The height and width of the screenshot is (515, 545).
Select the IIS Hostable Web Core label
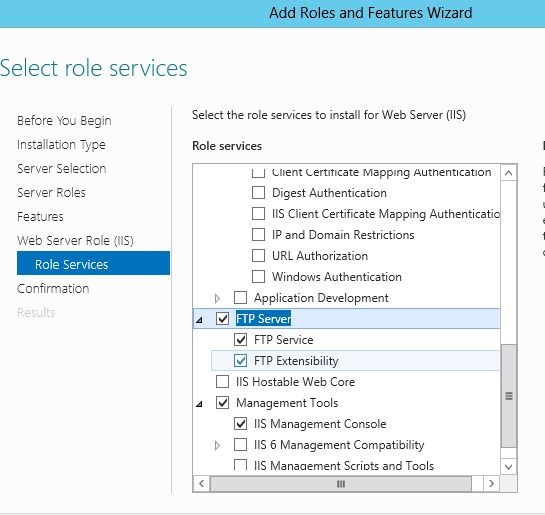295,382
